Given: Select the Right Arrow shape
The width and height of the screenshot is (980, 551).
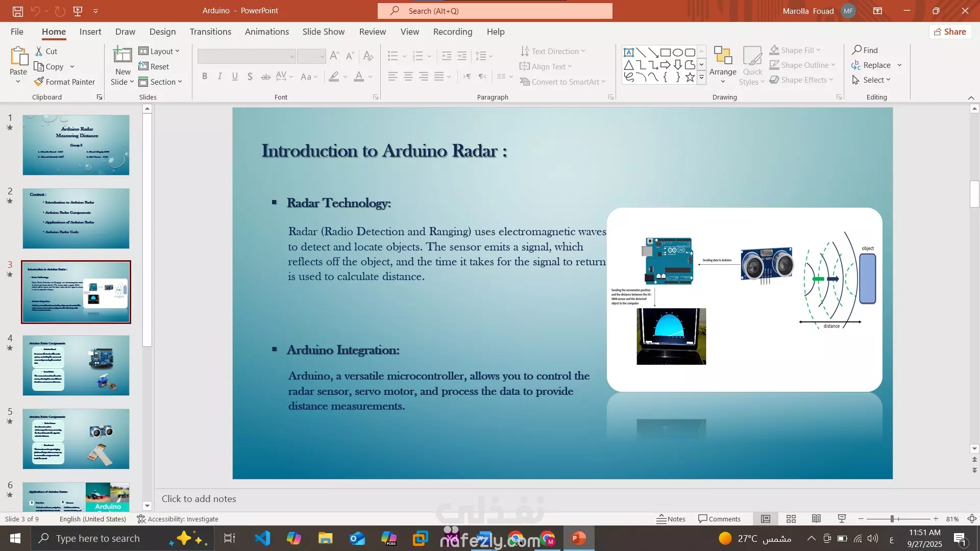Looking at the screenshot, I should click(666, 65).
